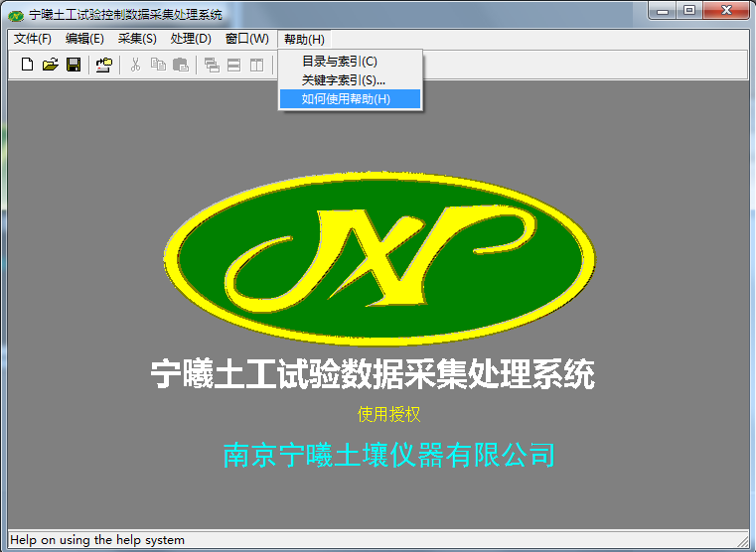Click the Cascade windows toolbar icon
Image resolution: width=756 pixels, height=552 pixels.
(x=212, y=65)
